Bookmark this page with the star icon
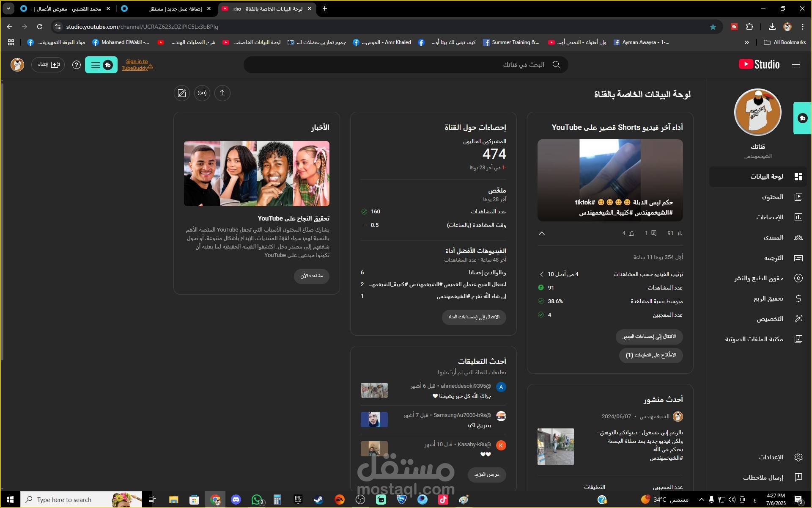Viewport: 812px width, 508px height. click(713, 27)
